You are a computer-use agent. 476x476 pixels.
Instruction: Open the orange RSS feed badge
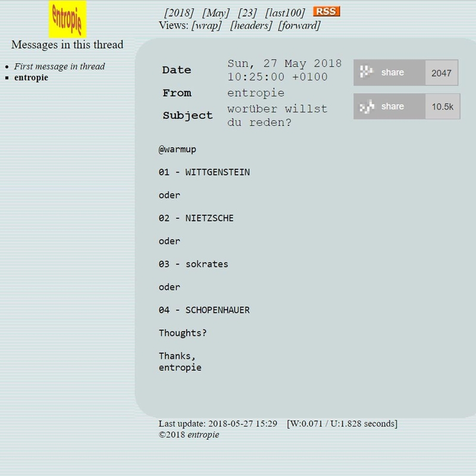326,12
